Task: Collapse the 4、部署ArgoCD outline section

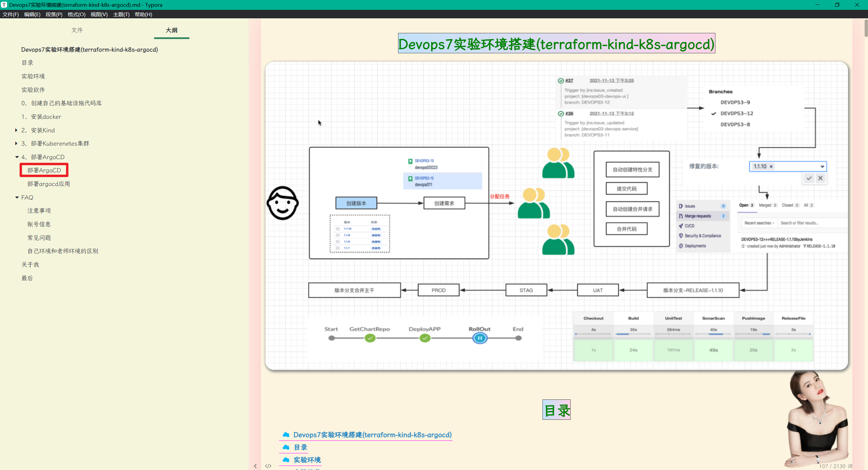Action: pyautogui.click(x=17, y=157)
